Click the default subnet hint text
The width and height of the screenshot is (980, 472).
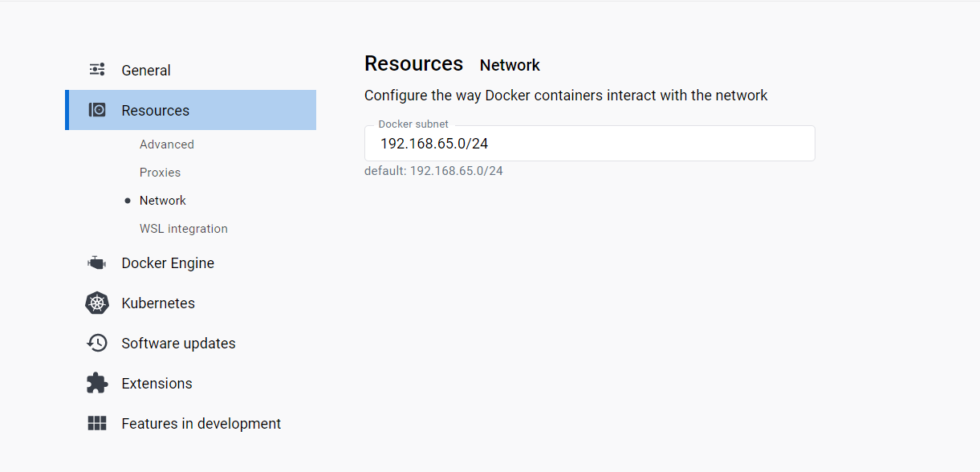pyautogui.click(x=433, y=171)
